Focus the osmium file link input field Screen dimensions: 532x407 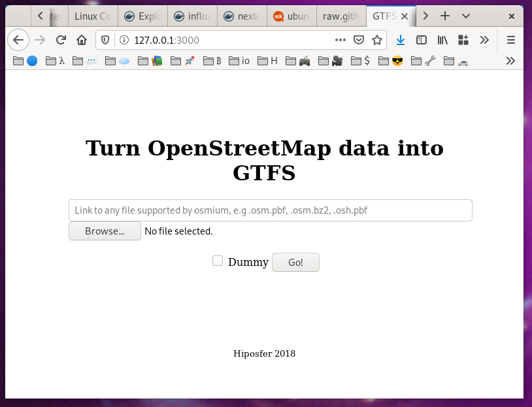pyautogui.click(x=270, y=210)
